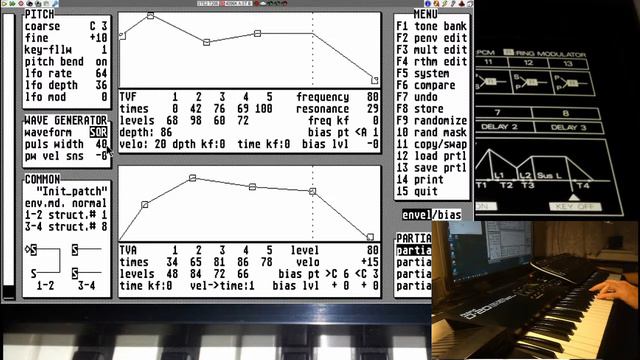Screen dimensions: 640x360
Task: Choose F8 store from the menu
Action: point(420,109)
